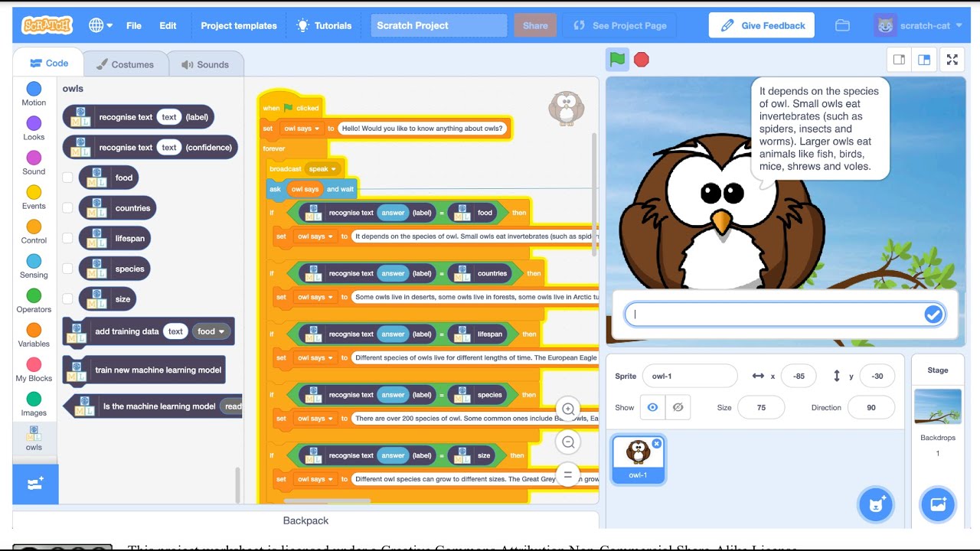Go to the Operators blocks category
This screenshot has width=980, height=551.
pyautogui.click(x=34, y=301)
